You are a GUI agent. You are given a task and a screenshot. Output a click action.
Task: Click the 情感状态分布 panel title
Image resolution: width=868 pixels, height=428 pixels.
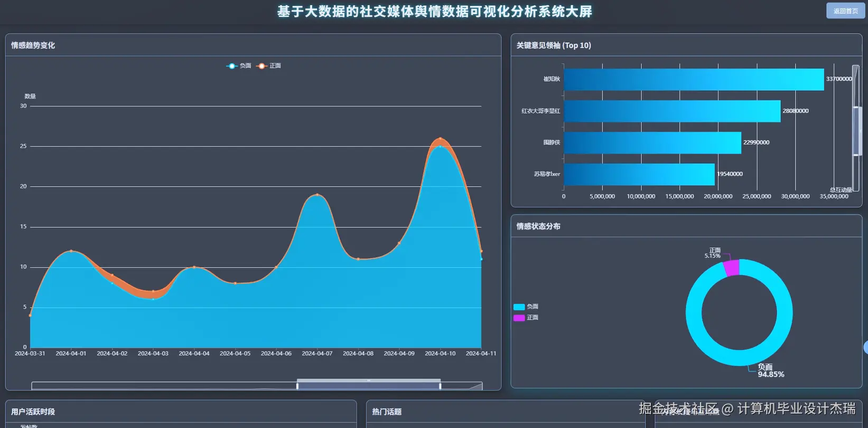click(x=538, y=226)
